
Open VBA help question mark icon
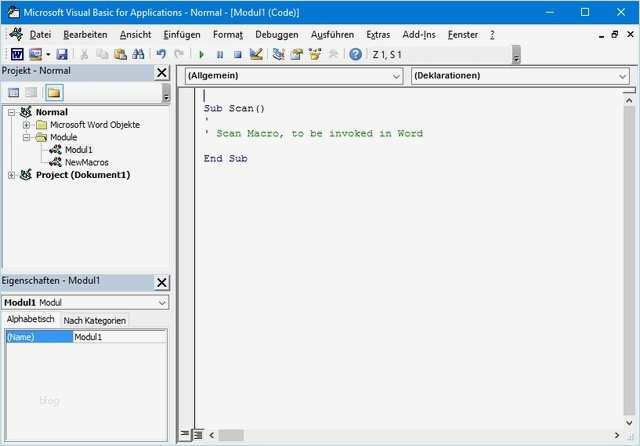coord(355,54)
